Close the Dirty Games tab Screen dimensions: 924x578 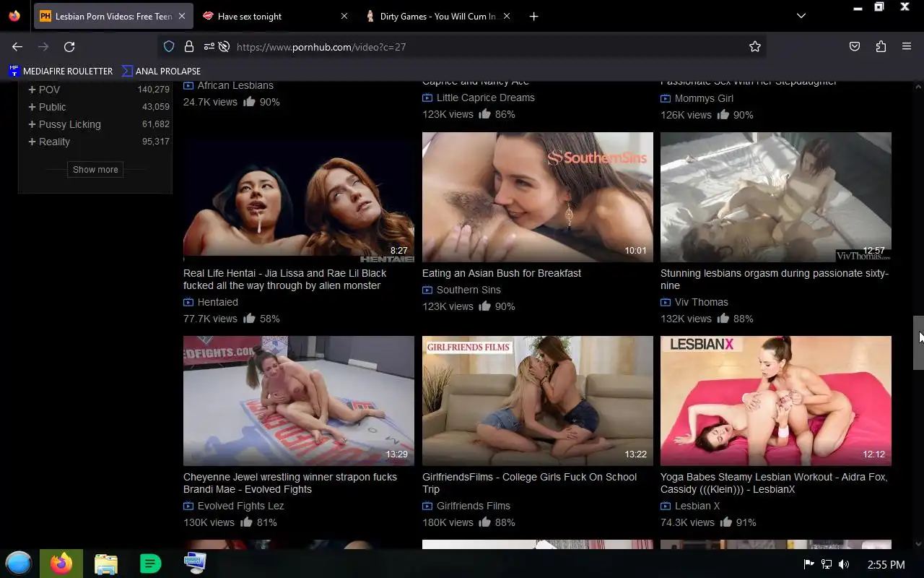click(507, 16)
